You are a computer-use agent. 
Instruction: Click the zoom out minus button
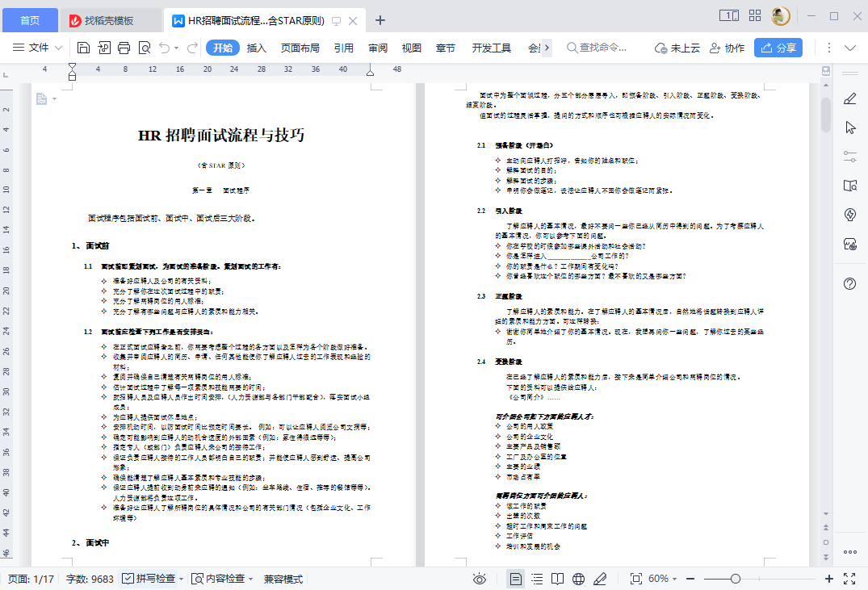(x=690, y=579)
